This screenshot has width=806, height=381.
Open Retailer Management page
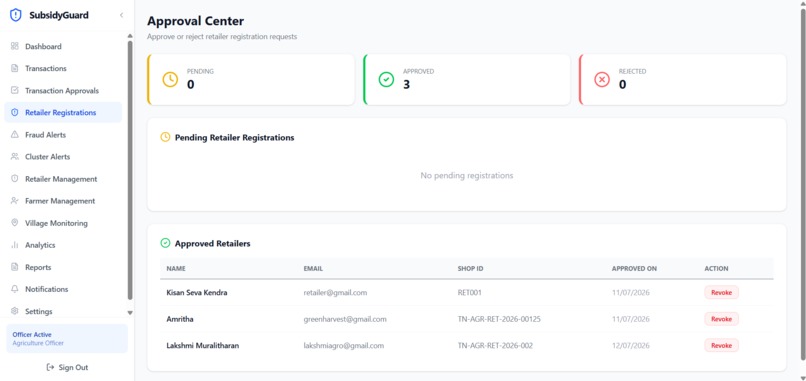(63, 179)
